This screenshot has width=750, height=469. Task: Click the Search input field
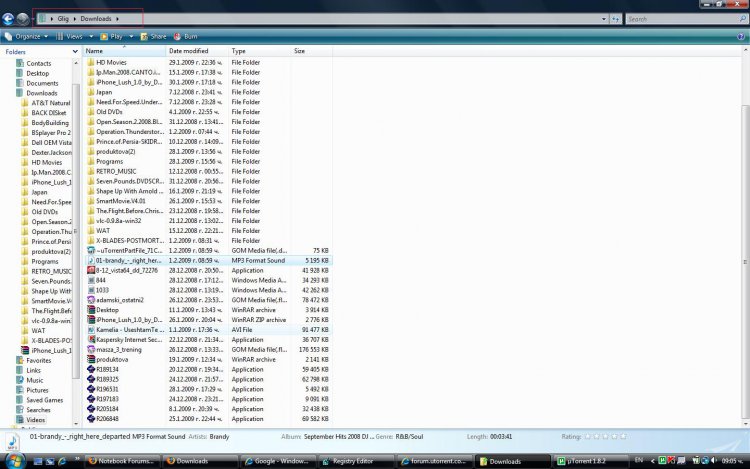pyautogui.click(x=682, y=19)
